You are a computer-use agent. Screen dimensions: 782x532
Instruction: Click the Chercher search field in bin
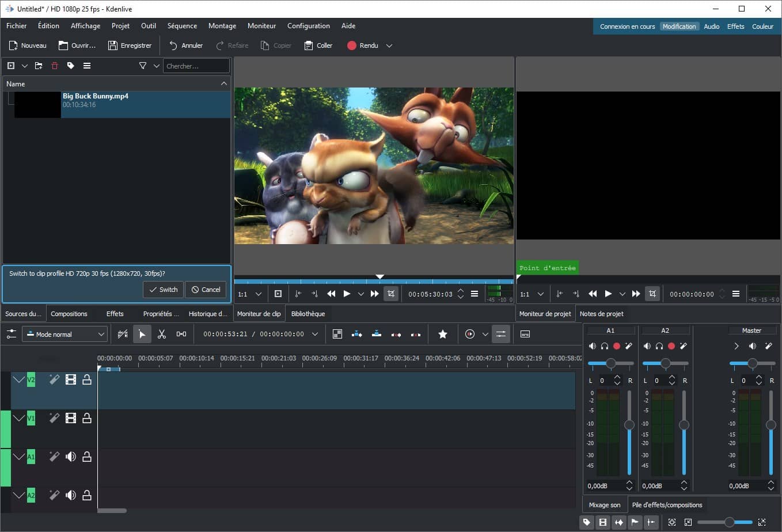click(196, 66)
